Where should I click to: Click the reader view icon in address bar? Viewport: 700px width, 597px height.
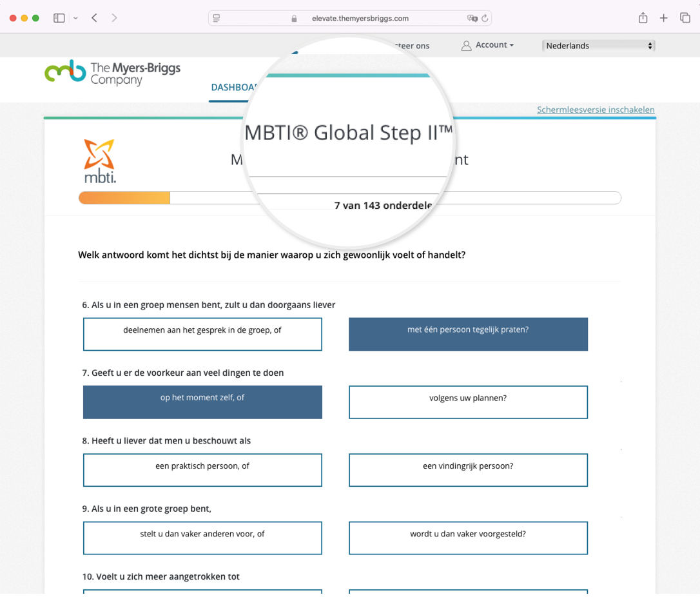click(x=217, y=18)
